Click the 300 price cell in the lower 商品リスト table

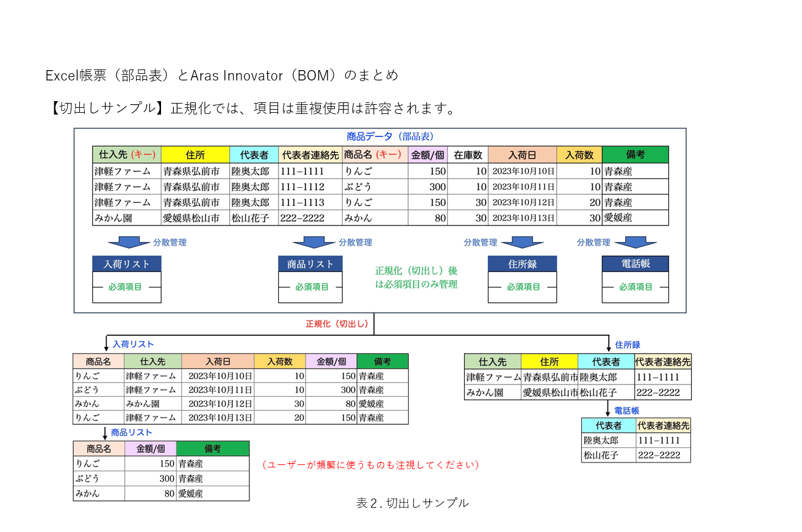point(151,478)
